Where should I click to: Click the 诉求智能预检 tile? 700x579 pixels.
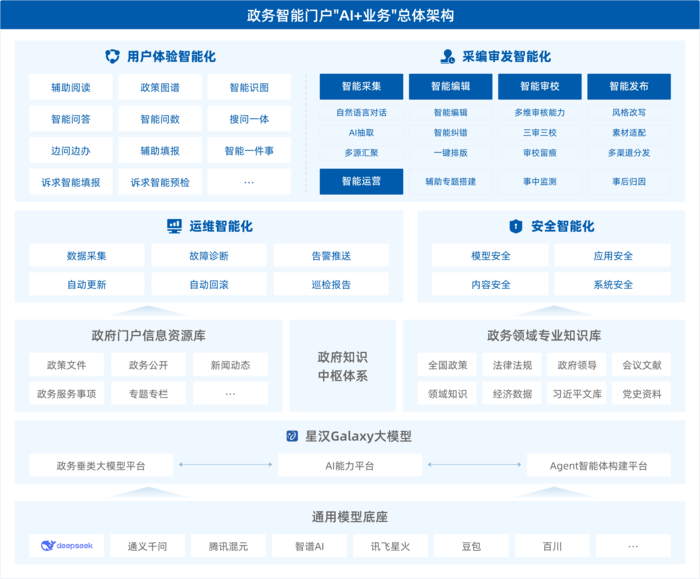click(x=160, y=182)
